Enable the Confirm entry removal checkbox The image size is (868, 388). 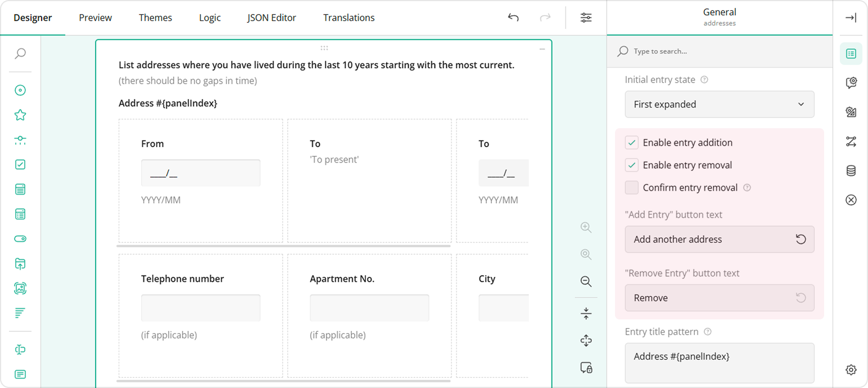(x=631, y=187)
